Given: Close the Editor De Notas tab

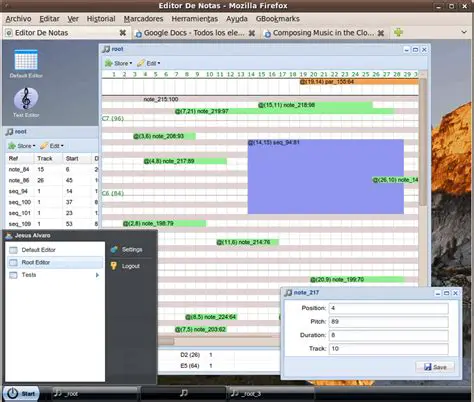Looking at the screenshot, I should tap(123, 33).
